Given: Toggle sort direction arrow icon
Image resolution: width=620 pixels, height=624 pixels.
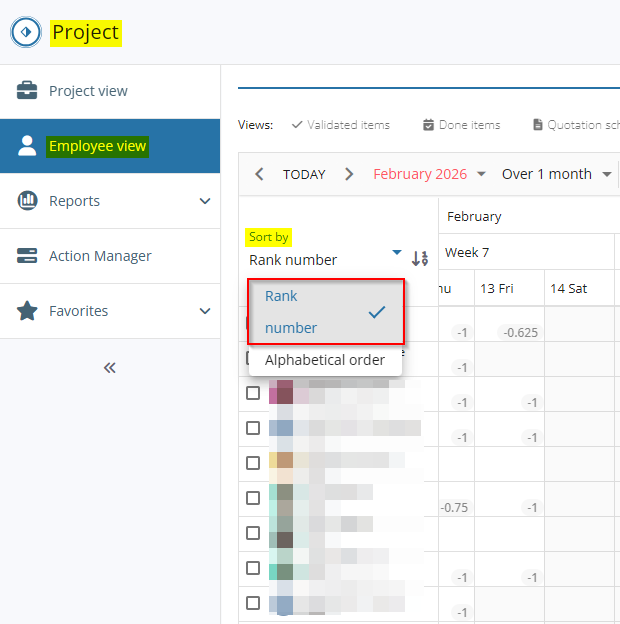Looking at the screenshot, I should coord(420,258).
